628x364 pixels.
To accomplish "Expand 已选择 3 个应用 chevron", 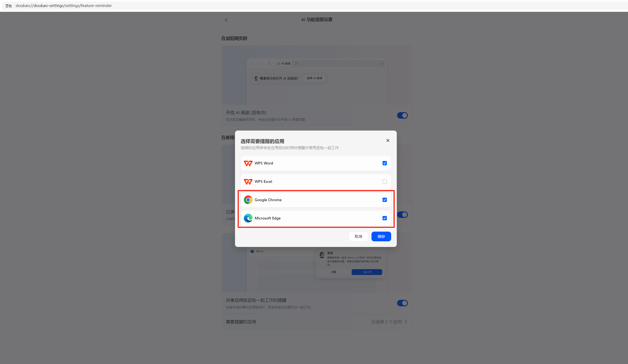I will (x=406, y=322).
